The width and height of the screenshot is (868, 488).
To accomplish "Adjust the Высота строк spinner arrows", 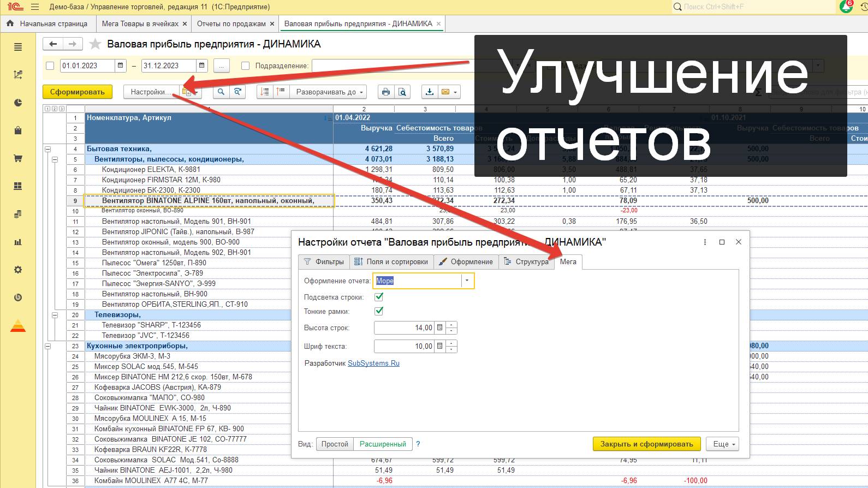I will coord(451,328).
